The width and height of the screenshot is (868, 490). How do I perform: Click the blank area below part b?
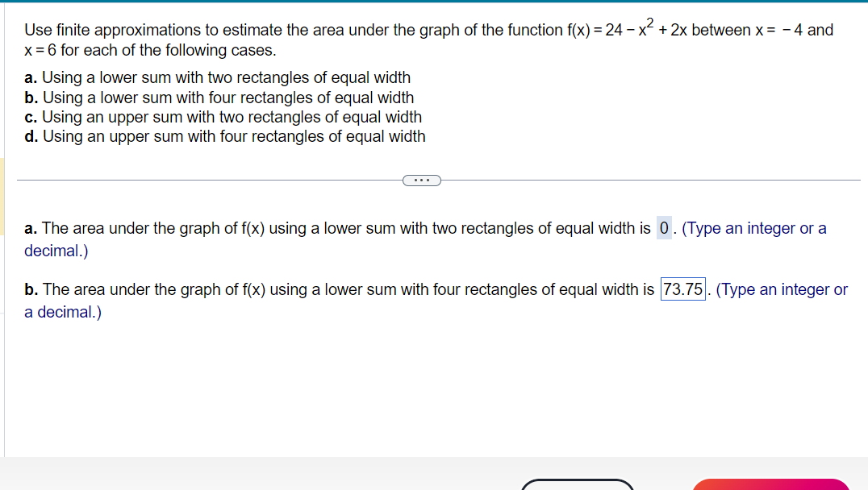403,387
